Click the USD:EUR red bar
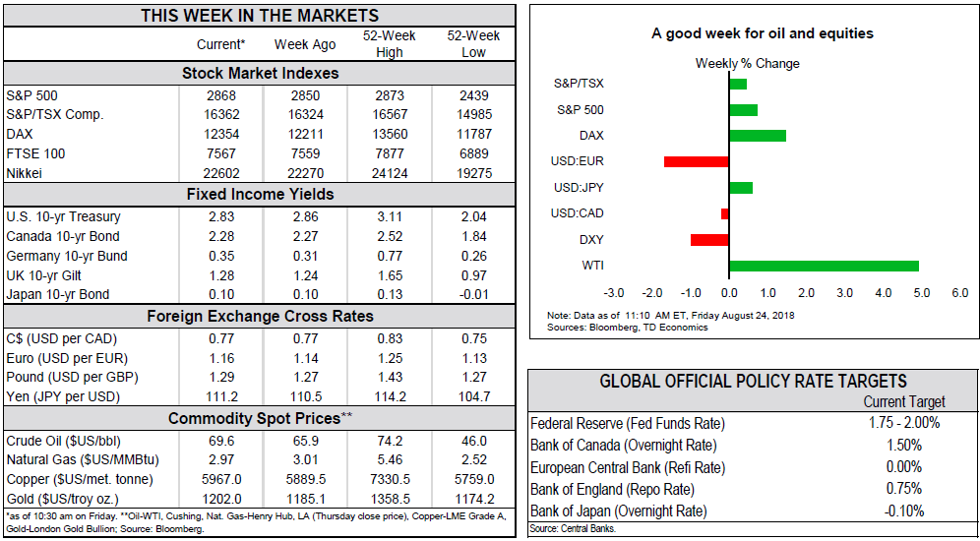 pyautogui.click(x=696, y=161)
